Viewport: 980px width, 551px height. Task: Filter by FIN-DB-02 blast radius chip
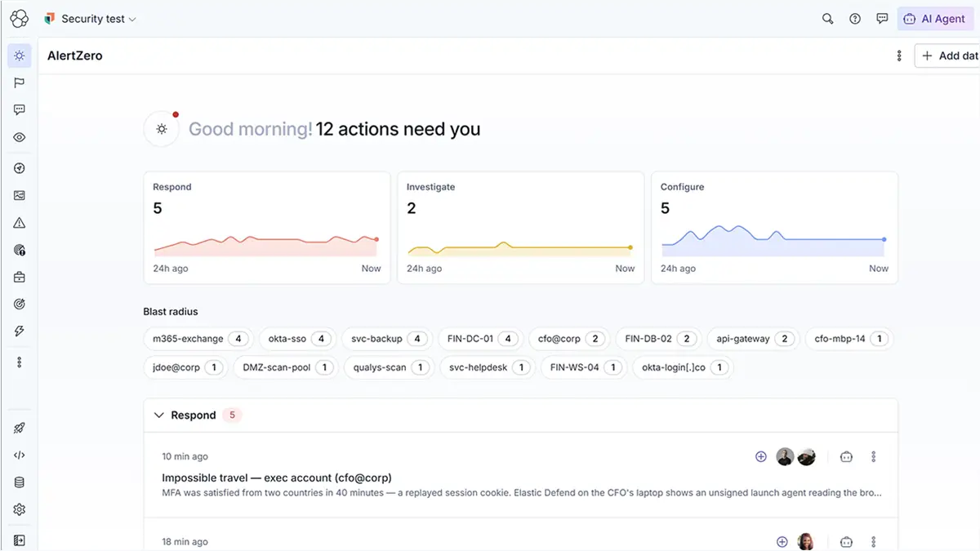click(657, 339)
